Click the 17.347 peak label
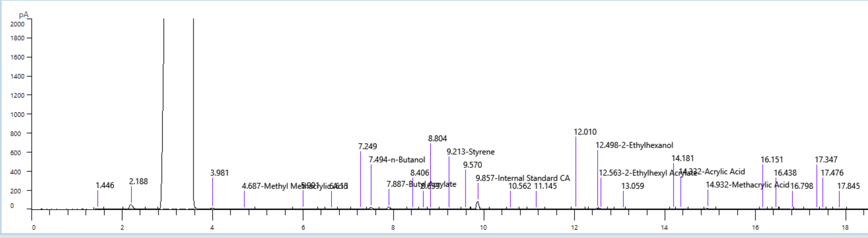The height and width of the screenshot is (238, 868). pos(826,160)
